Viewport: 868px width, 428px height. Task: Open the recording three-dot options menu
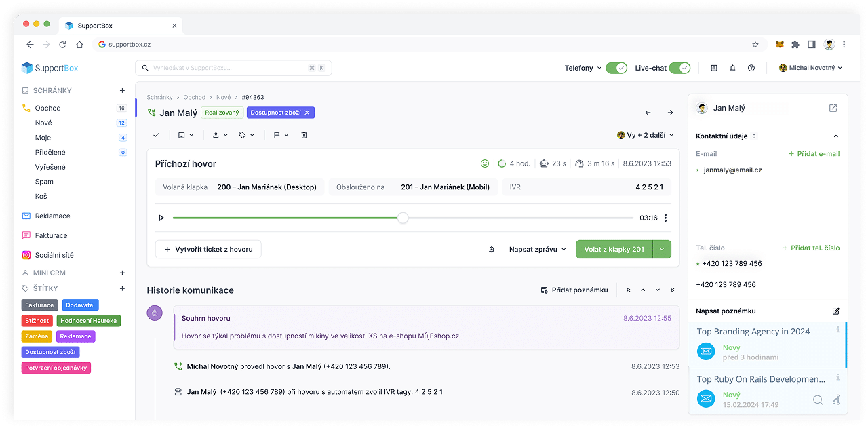point(665,218)
